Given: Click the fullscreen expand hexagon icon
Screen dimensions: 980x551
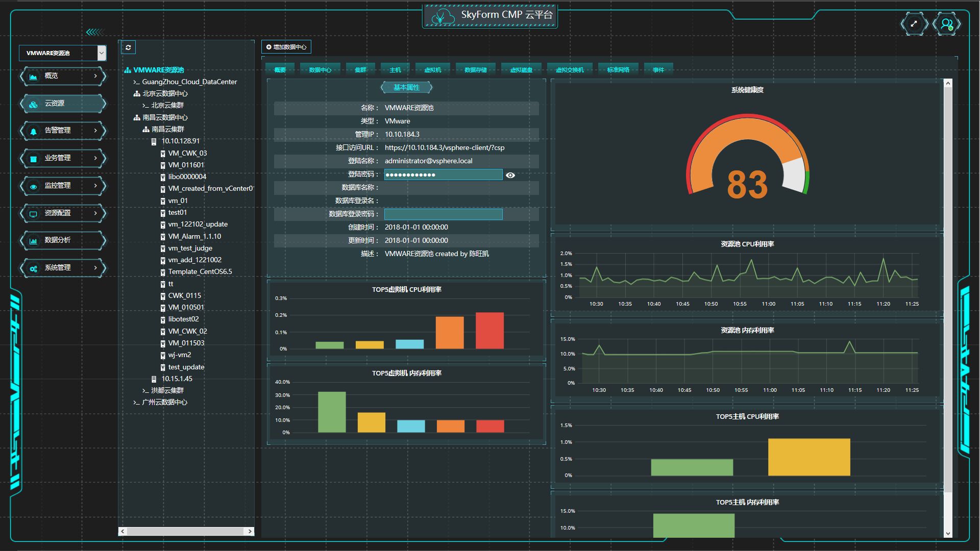Looking at the screenshot, I should pos(914,24).
